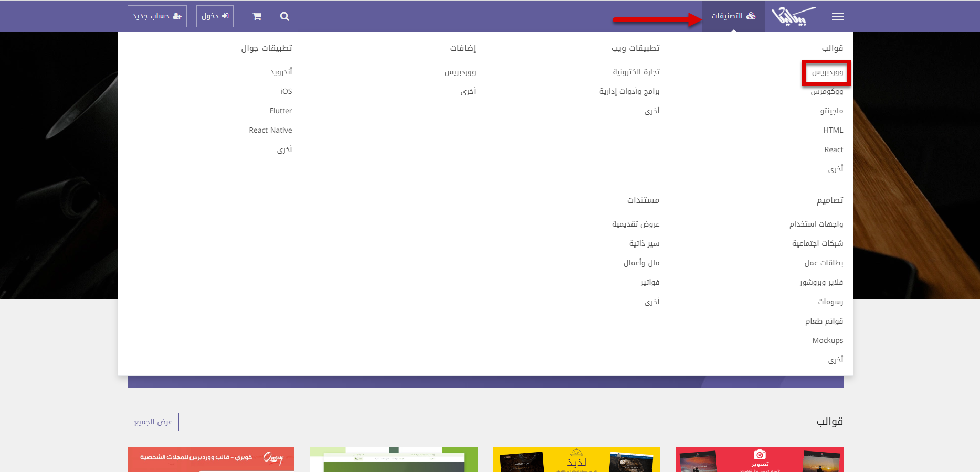Open the red تصوير template thumbnail
Screen dimensions: 980x472
[x=760, y=459]
